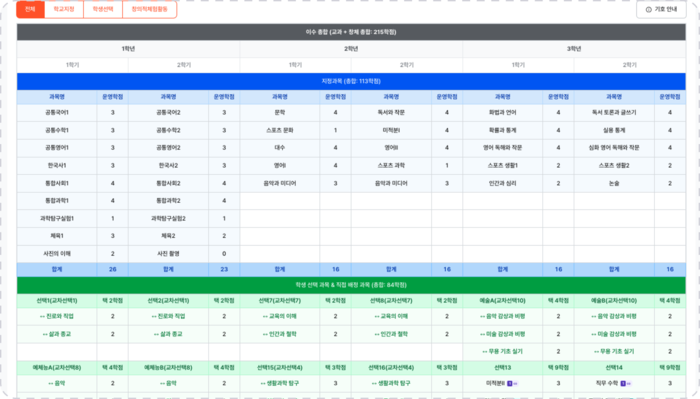This screenshot has width=700, height=399.
Task: Click the badge icon next to 직무 수학
Action: [x=623, y=383]
